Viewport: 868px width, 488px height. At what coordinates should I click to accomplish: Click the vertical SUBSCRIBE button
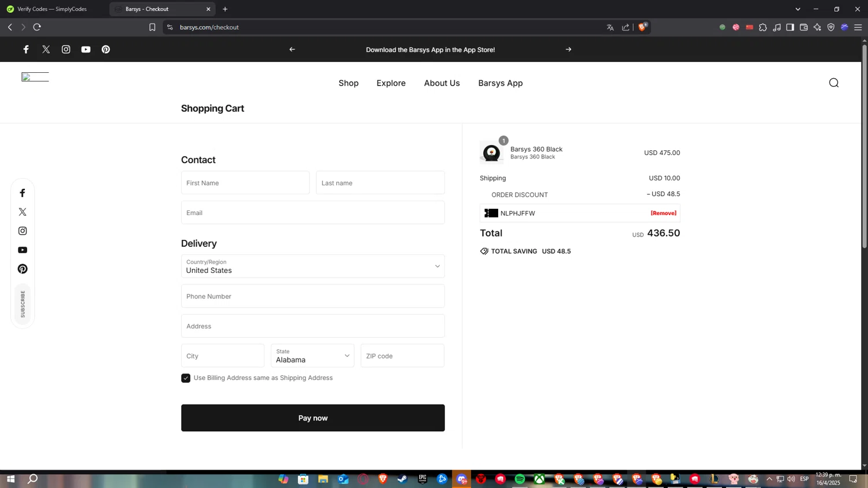pos(23,304)
